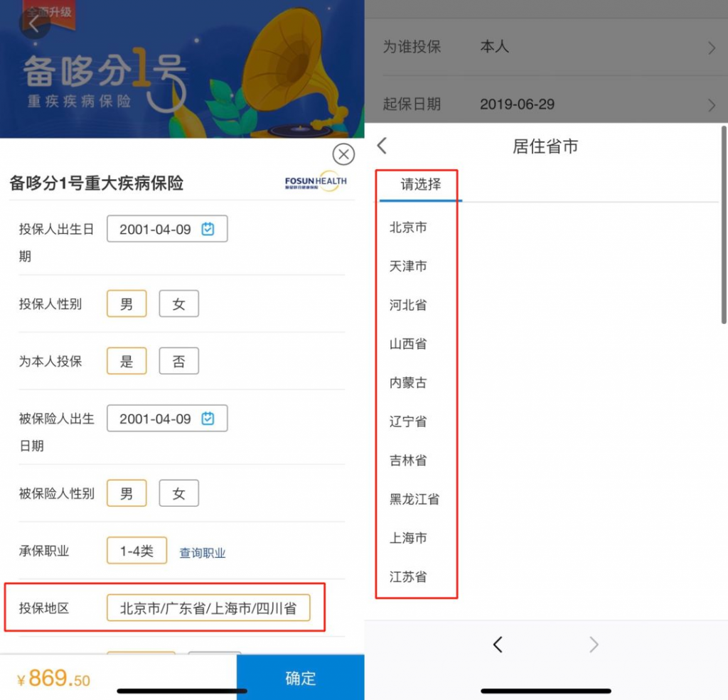Select 男 for 投保人性别
Screen dimensions: 728x700
tap(127, 303)
